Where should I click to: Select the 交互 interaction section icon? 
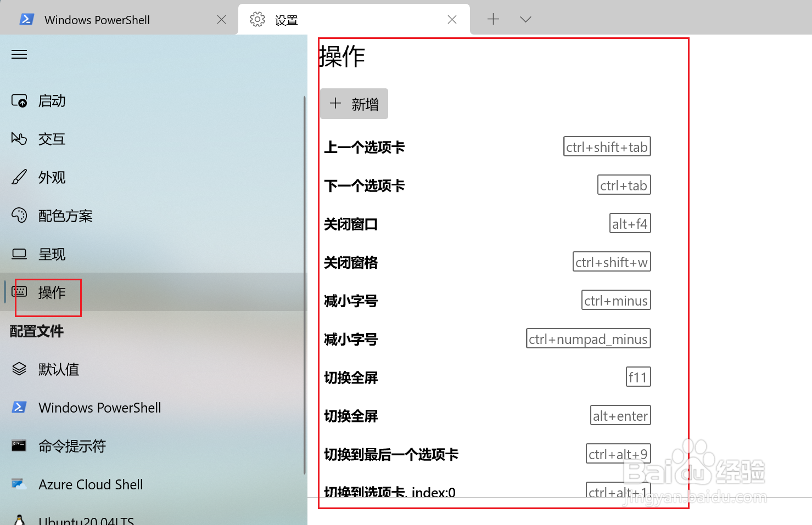pos(19,139)
